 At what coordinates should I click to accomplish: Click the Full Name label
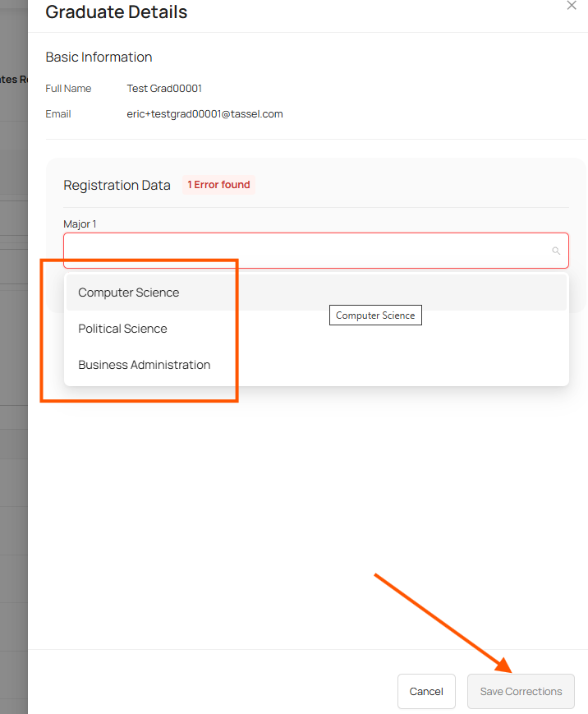tap(68, 89)
